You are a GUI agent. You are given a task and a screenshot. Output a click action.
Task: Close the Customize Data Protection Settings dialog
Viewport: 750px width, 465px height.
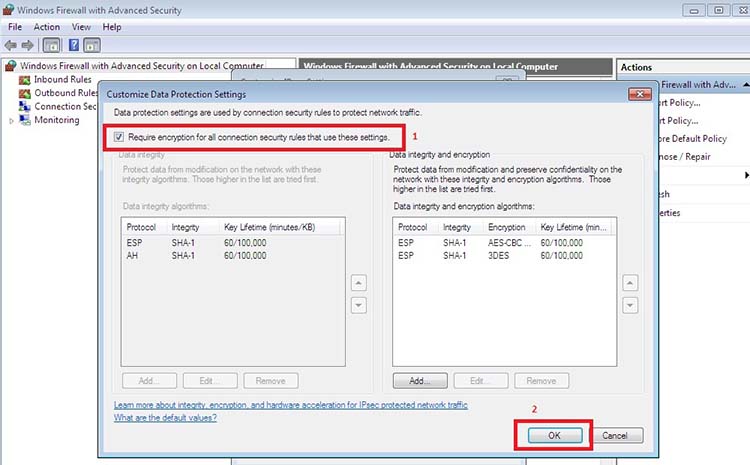pyautogui.click(x=638, y=94)
